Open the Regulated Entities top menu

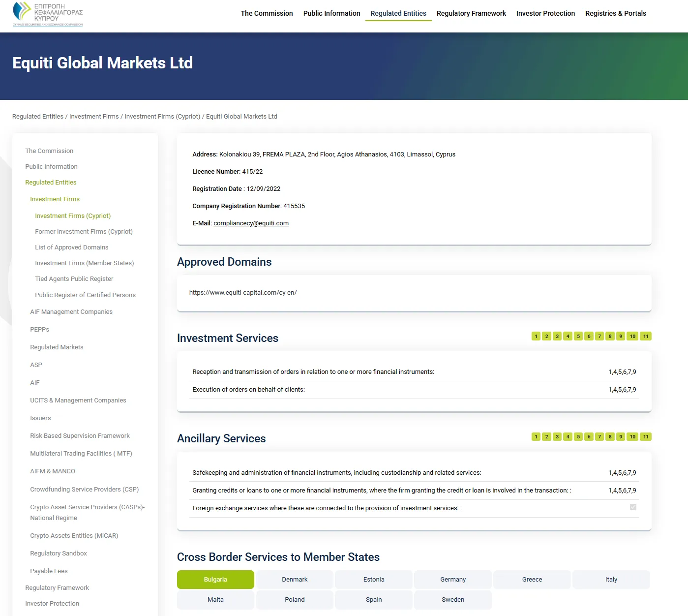tap(398, 13)
